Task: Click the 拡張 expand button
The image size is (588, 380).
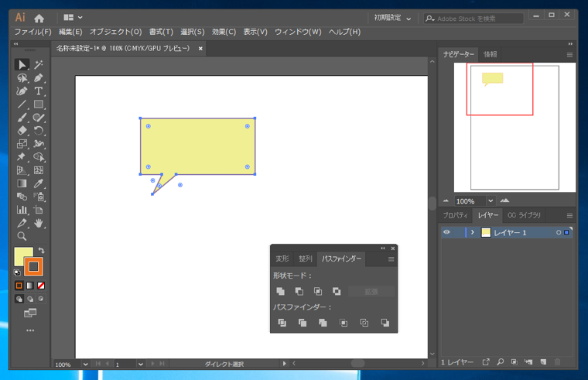Action: (x=371, y=292)
